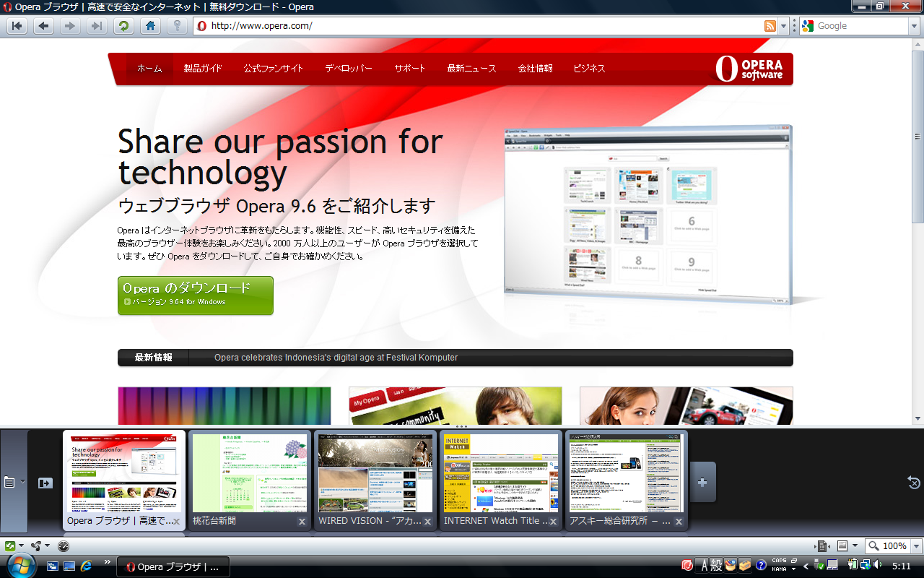Click the Opera Turbo speedometer icon
The width and height of the screenshot is (924, 578).
coord(64,546)
